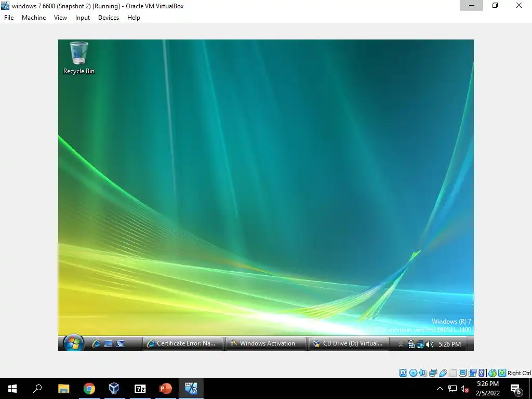The width and height of the screenshot is (532, 399).
Task: Click VirtualBox display indicator
Action: (x=462, y=373)
